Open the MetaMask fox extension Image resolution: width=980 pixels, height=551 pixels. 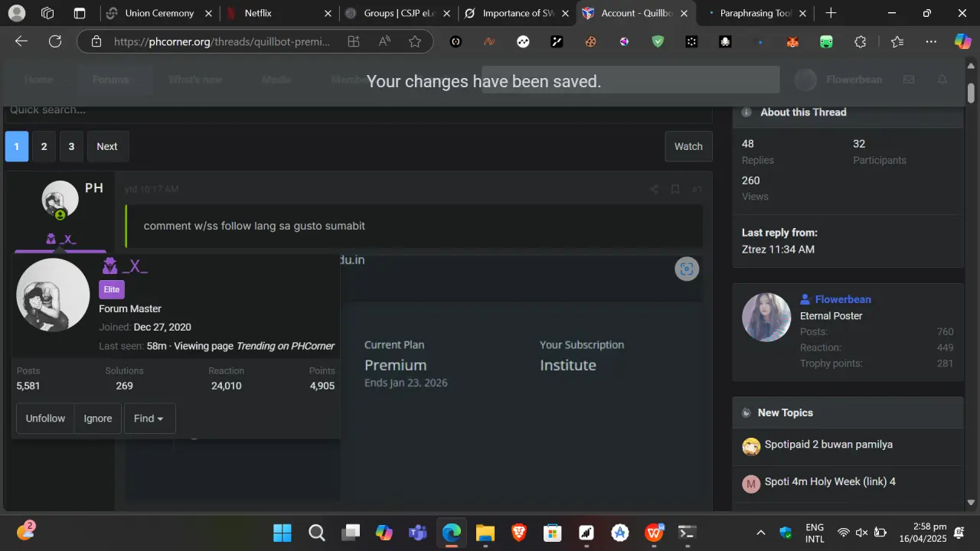(792, 42)
